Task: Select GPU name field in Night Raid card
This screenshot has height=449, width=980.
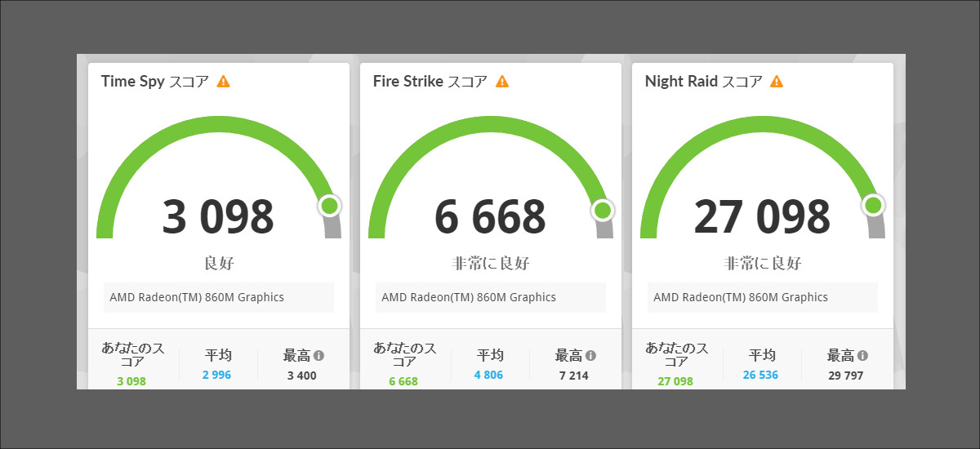Action: click(762, 297)
